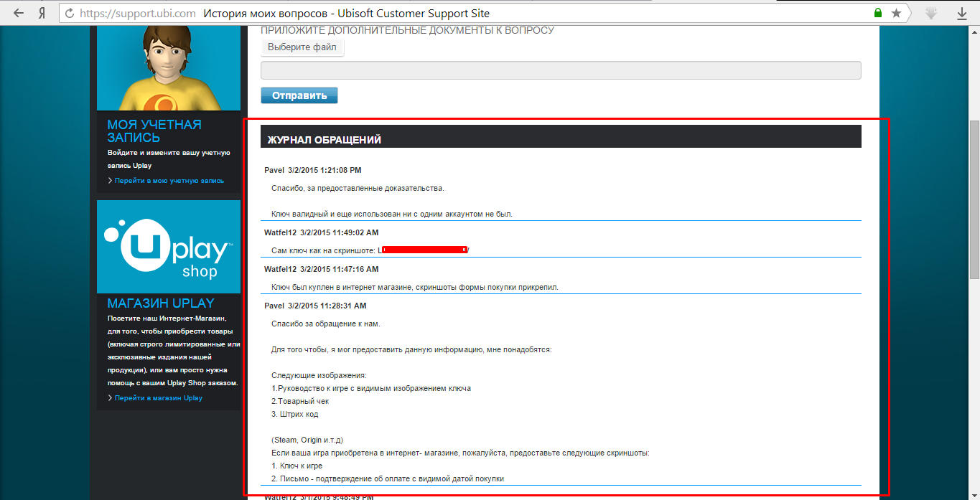Viewport: 980px width, 500px height.
Task: Click 'Watfel12 3/2/2015 11:47:16 AM' entry header
Action: click(321, 269)
